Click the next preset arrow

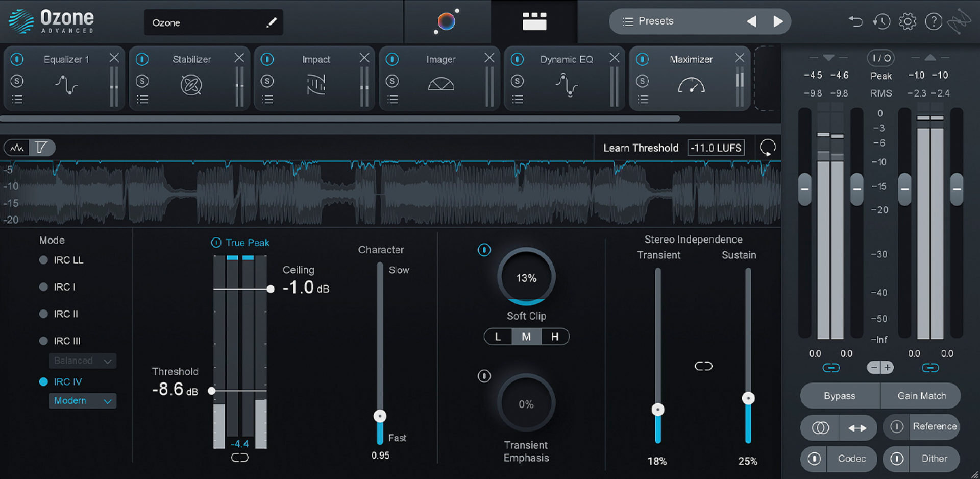point(778,21)
